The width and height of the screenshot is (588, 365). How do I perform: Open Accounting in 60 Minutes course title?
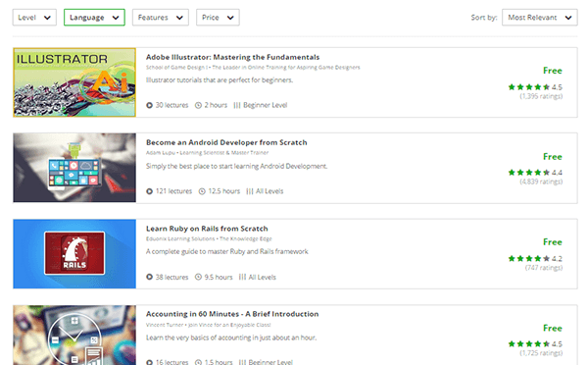232,314
